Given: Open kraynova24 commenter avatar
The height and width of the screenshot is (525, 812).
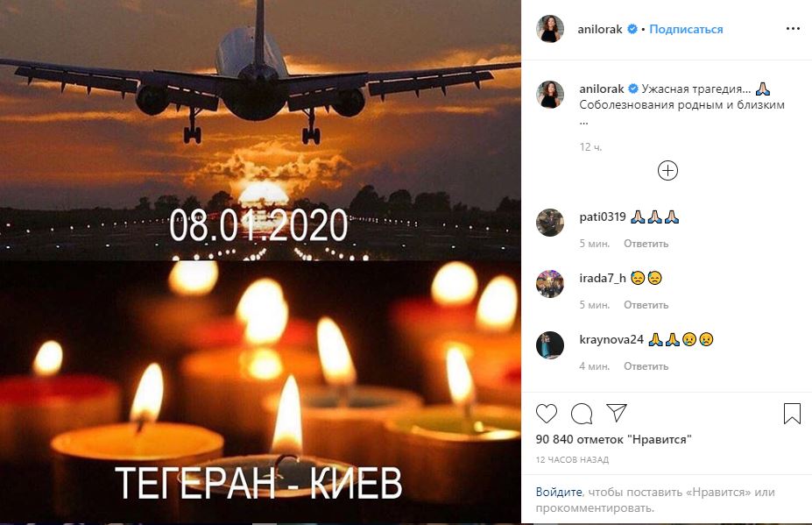Looking at the screenshot, I should click(550, 344).
